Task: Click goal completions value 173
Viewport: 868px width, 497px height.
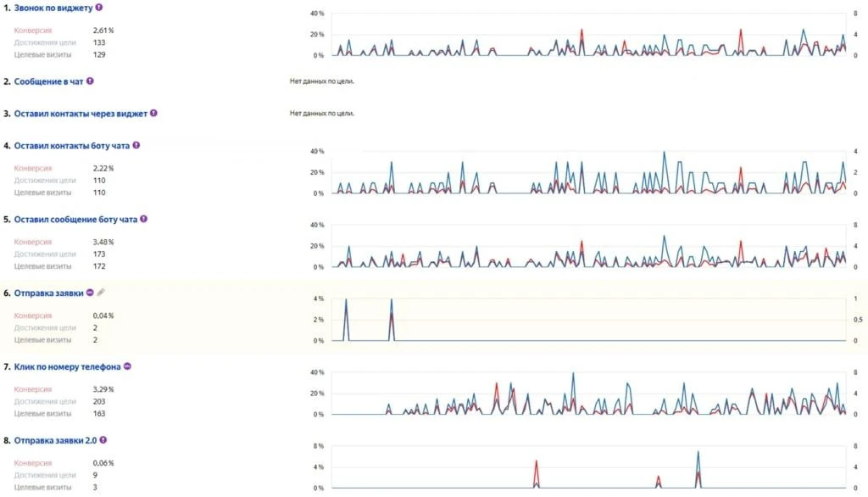Action: point(99,254)
